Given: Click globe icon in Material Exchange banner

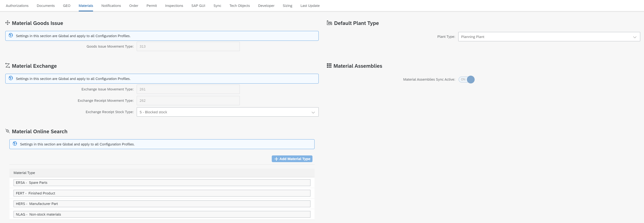Looking at the screenshot, I should pos(11,78).
